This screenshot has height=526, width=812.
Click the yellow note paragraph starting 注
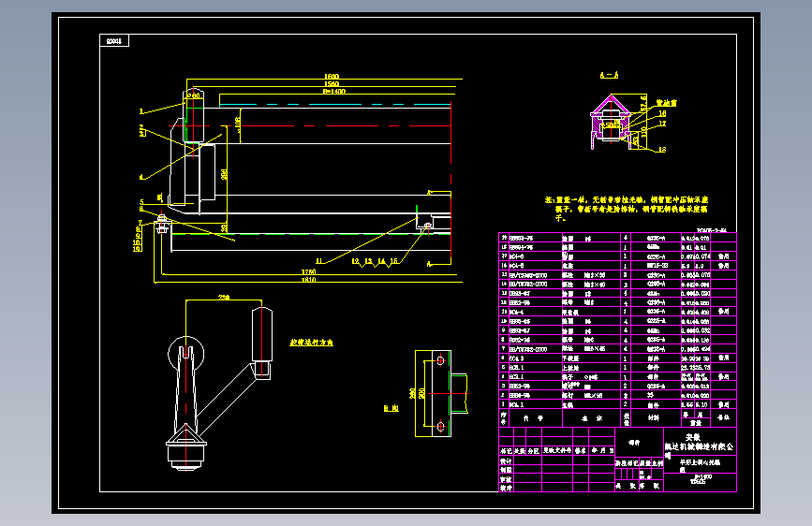pos(627,209)
